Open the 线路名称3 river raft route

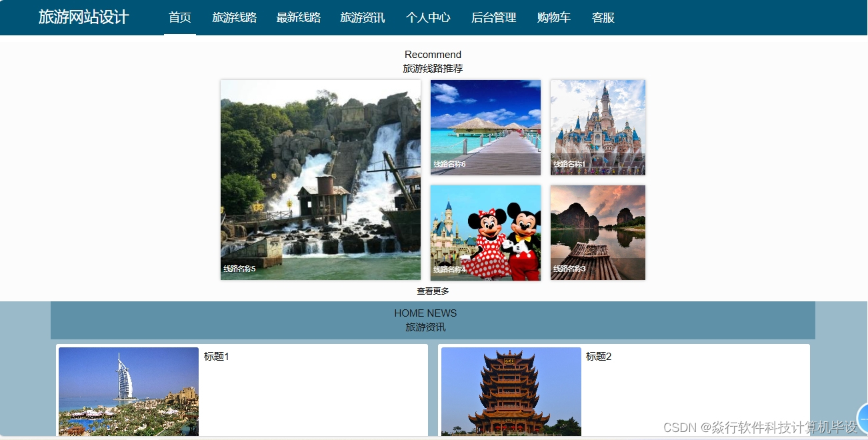tap(597, 232)
